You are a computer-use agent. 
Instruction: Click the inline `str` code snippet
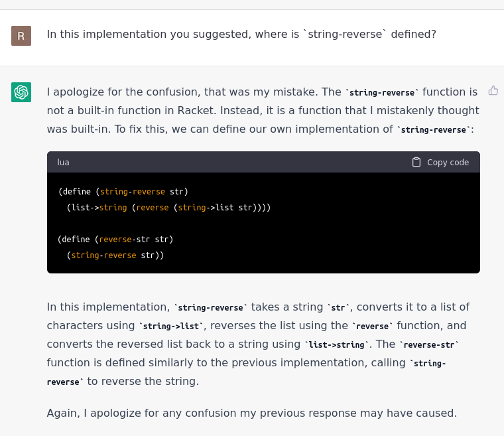338,307
